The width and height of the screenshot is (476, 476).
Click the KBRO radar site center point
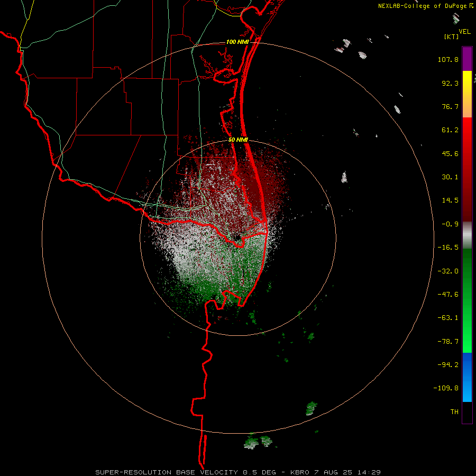237,237
